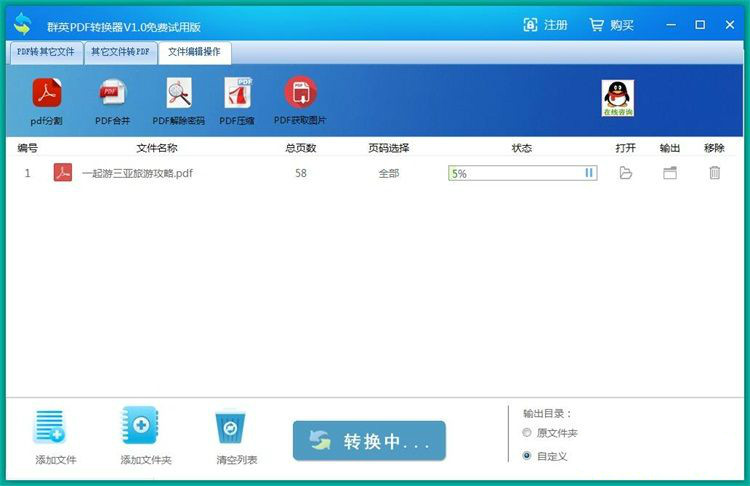Click the 文件名称 column header
750x486 pixels.
[x=157, y=148]
